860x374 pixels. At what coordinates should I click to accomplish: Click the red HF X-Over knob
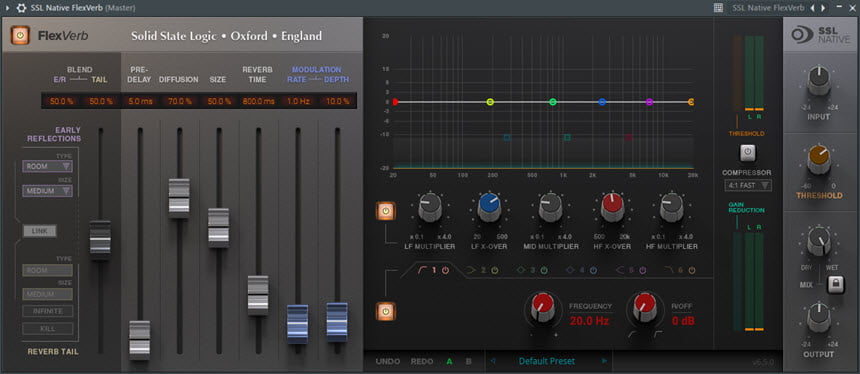click(x=612, y=206)
